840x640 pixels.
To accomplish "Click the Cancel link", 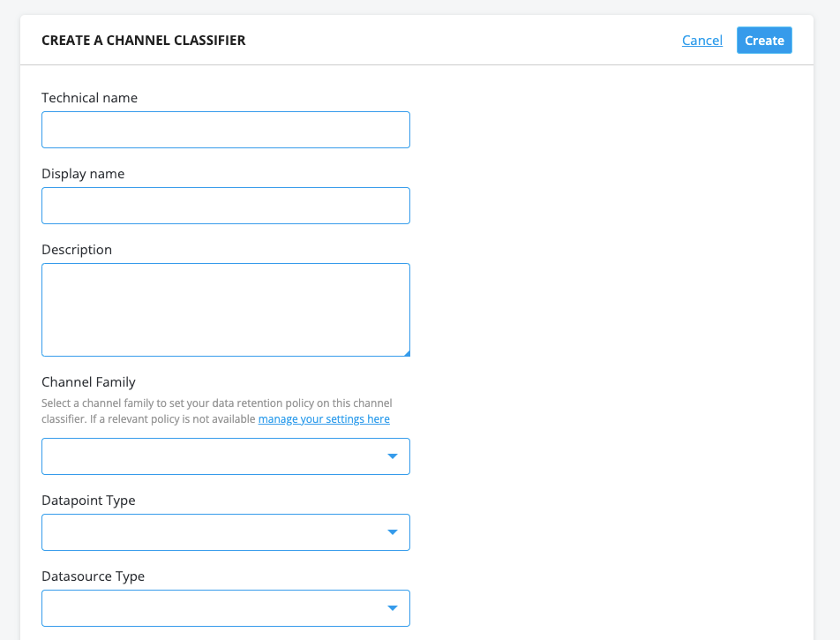I will click(701, 41).
